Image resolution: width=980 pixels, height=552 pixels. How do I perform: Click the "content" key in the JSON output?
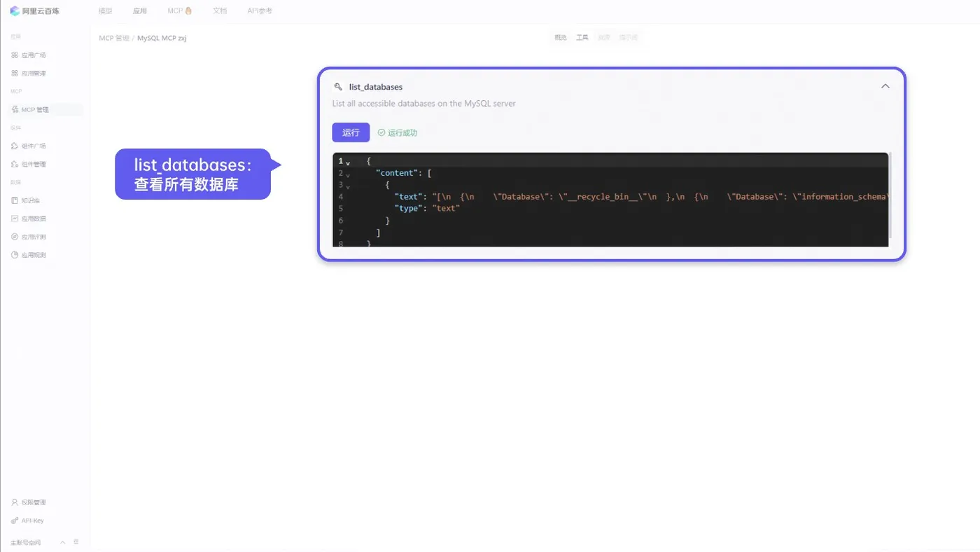point(397,173)
